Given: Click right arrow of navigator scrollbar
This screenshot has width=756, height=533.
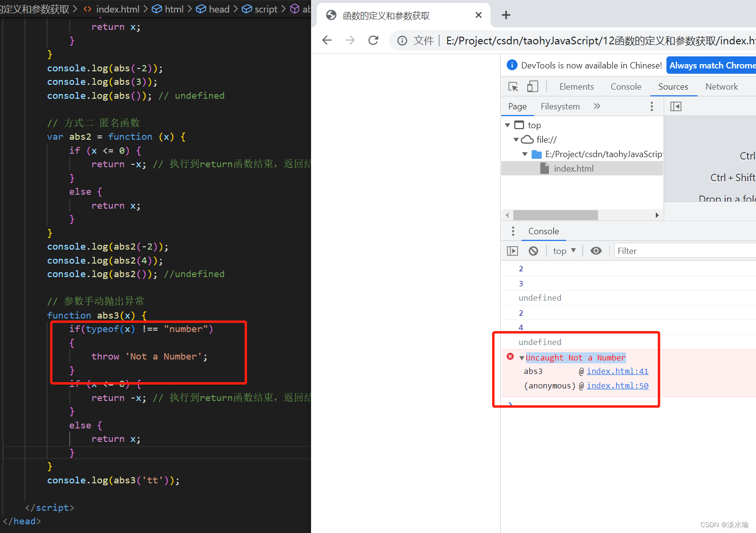Looking at the screenshot, I should [x=657, y=215].
